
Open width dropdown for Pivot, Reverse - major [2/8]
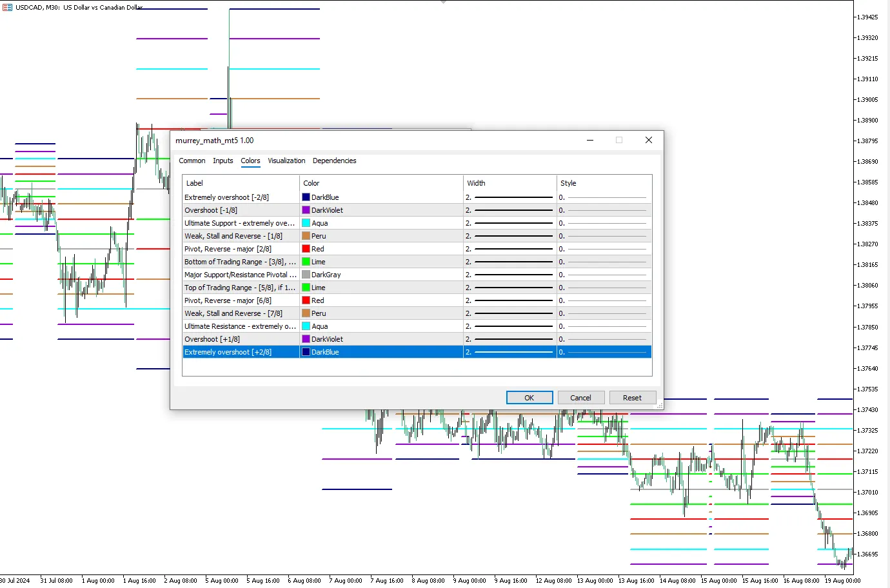point(509,249)
